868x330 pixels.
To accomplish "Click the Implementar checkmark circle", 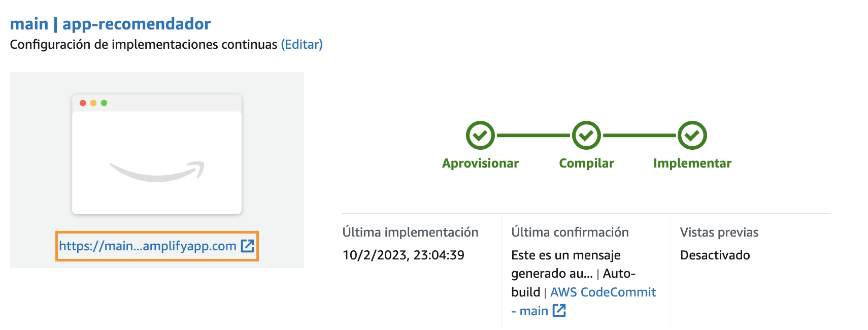I will [x=692, y=136].
